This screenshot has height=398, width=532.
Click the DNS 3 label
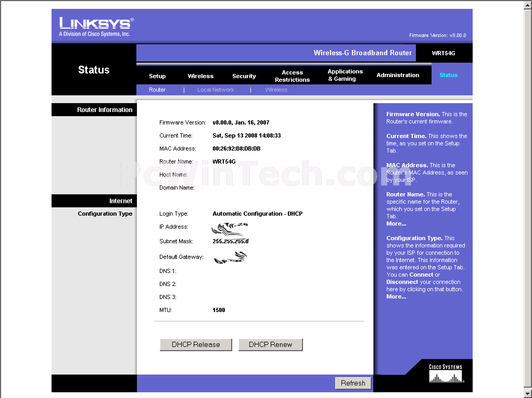pos(168,297)
